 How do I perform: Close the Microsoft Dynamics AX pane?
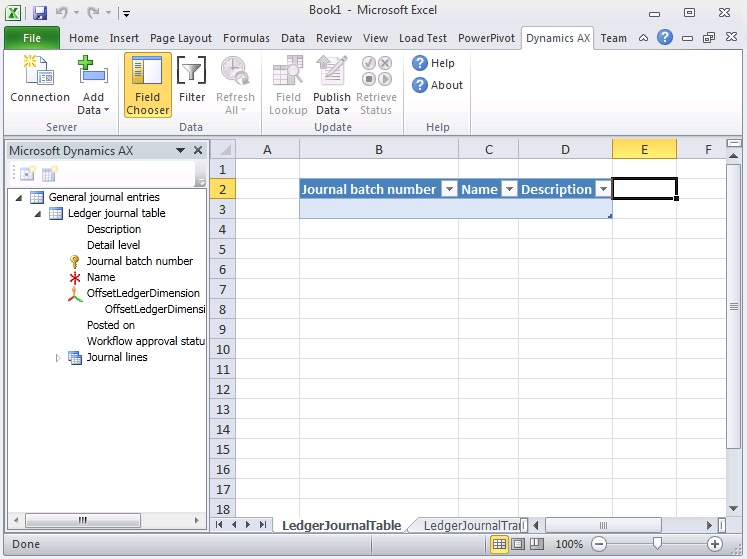pos(198,151)
